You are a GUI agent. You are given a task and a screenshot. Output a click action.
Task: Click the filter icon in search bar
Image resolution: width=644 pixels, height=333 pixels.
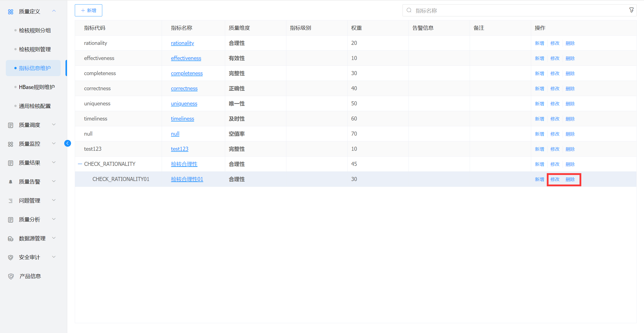point(631,10)
